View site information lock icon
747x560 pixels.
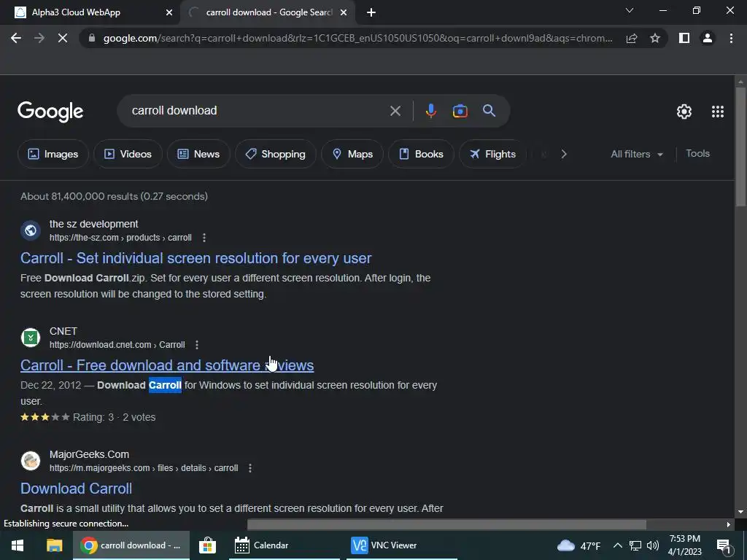92,38
